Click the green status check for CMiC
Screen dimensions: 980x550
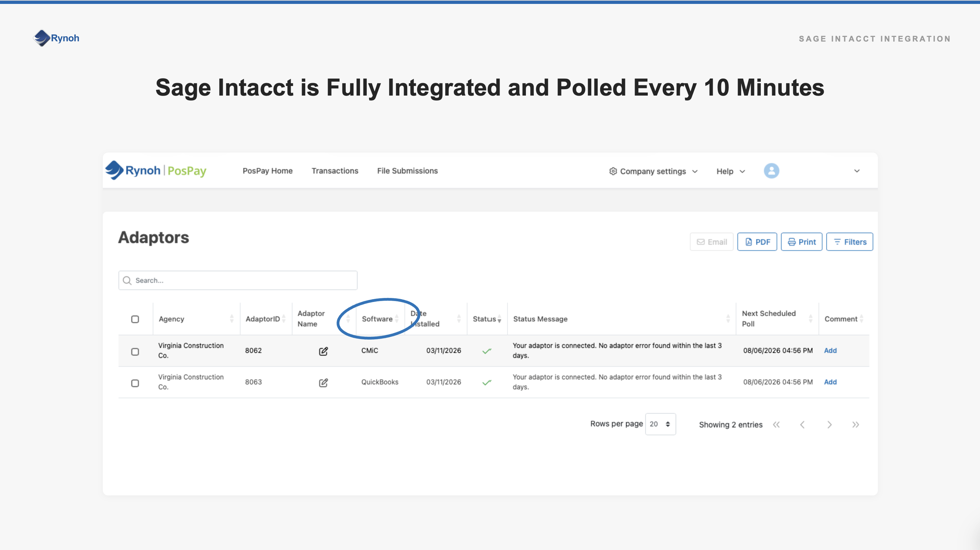487,351
